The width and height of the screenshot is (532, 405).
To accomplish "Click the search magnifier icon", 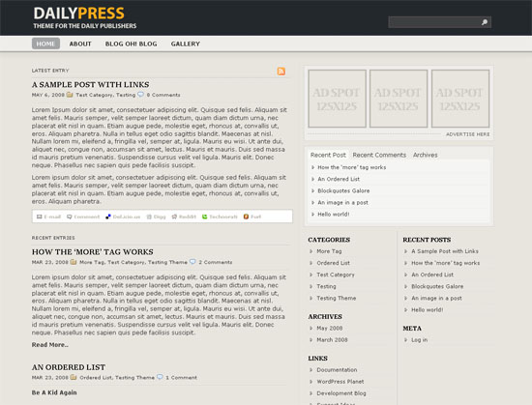I will [x=485, y=22].
